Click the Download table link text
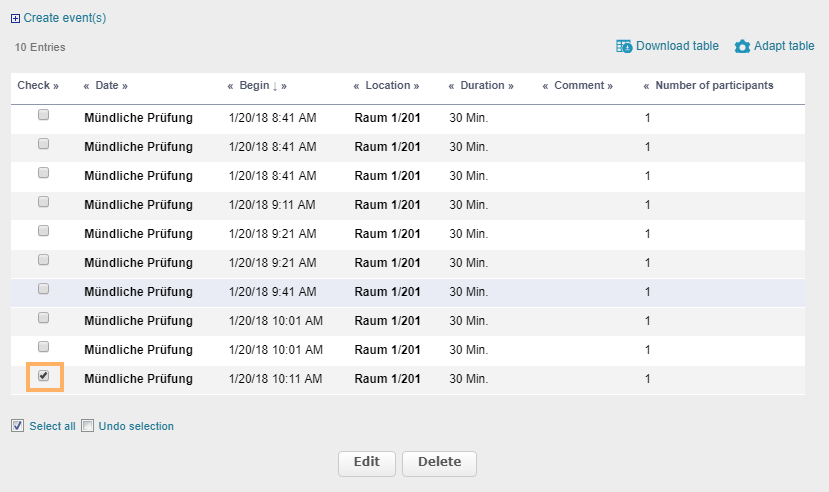829x492 pixels. click(x=677, y=46)
